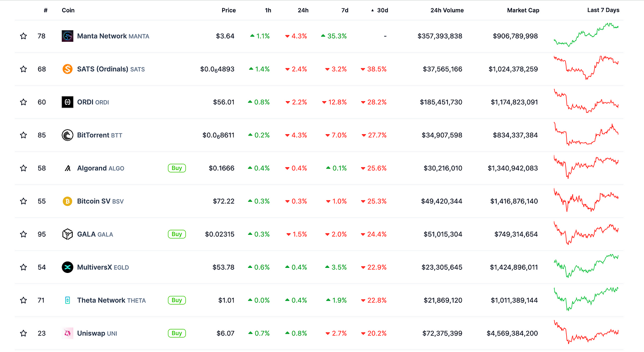
Task: Open the SATS (Ordinals) coin link
Action: pyautogui.click(x=111, y=69)
